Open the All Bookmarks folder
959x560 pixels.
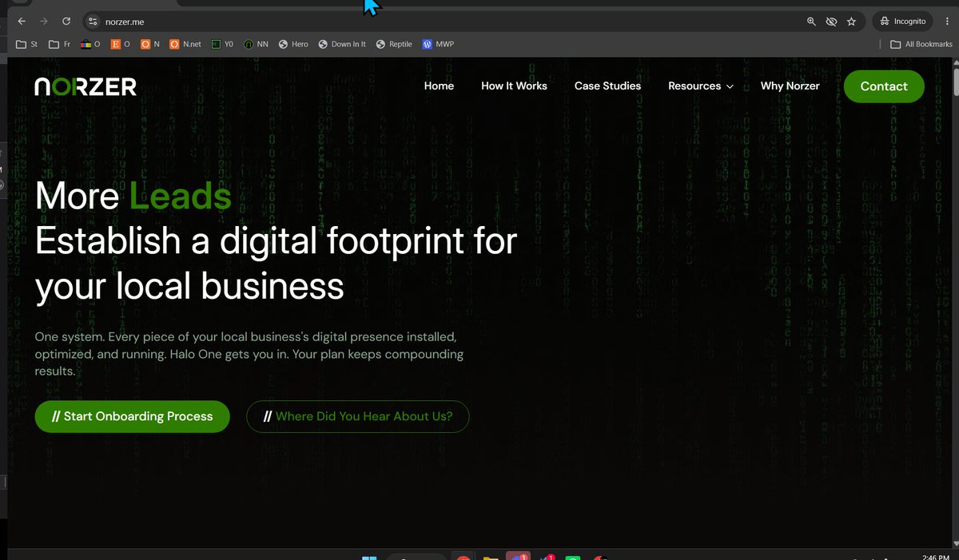coord(921,44)
